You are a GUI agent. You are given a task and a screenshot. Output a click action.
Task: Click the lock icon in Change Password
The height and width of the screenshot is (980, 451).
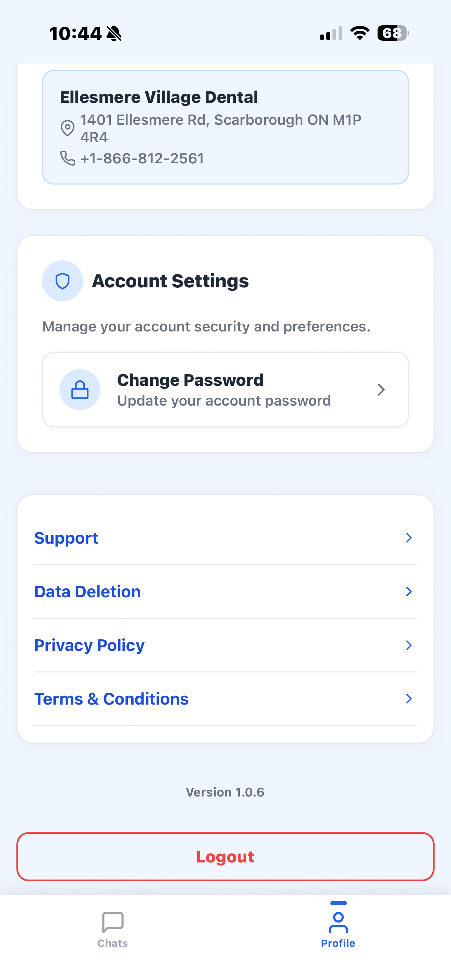80,390
